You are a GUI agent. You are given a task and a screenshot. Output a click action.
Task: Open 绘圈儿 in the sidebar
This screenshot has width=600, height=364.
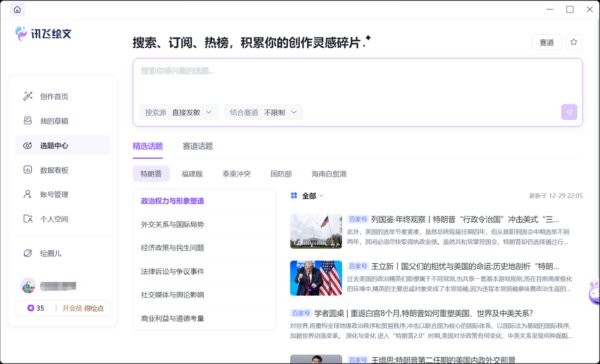(63, 253)
